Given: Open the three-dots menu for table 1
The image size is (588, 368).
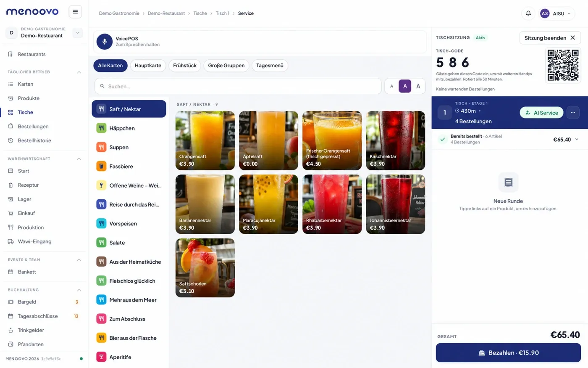Looking at the screenshot, I should click(x=573, y=112).
